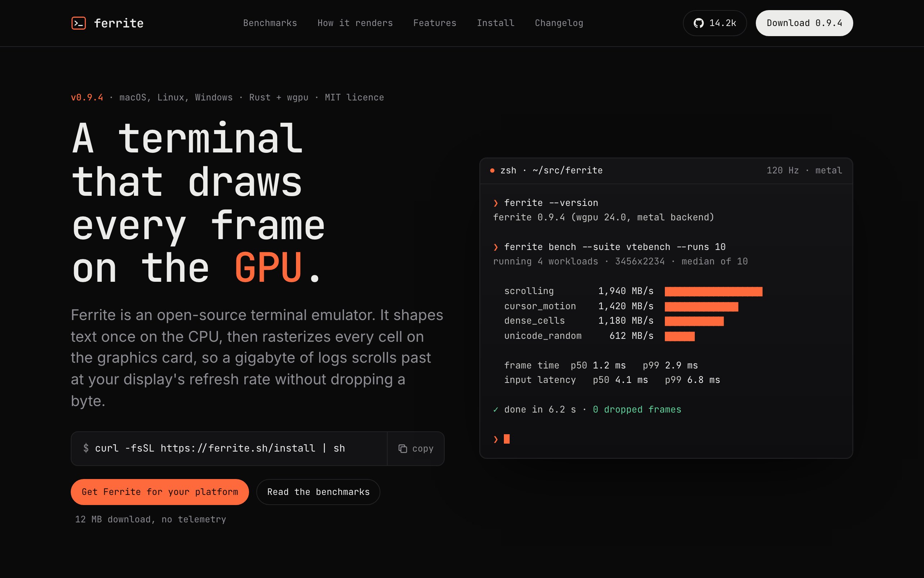Click the ferrite terminal logo icon
This screenshot has height=578, width=924.
pos(78,23)
